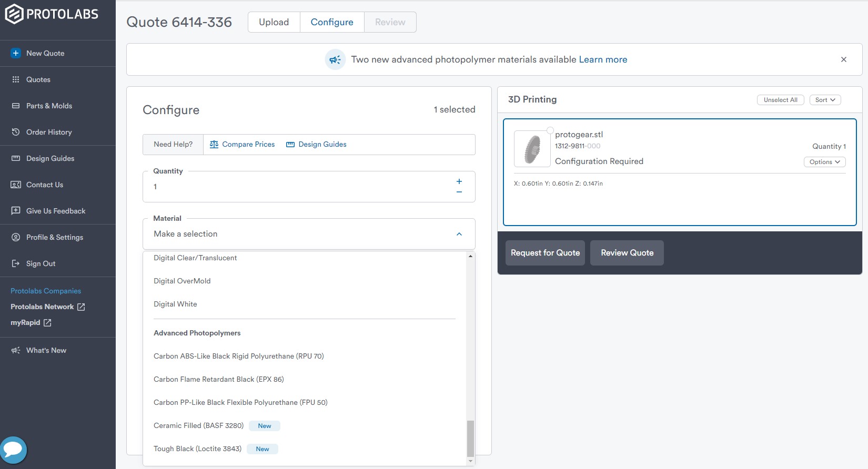Click the Sign Out icon
This screenshot has height=469, width=868.
coord(16,263)
